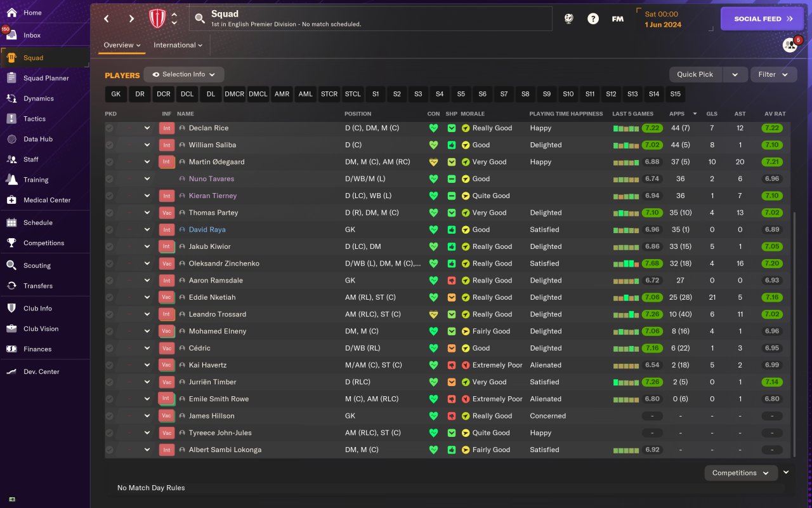Open the manager avatar with 5 notifications

click(790, 44)
